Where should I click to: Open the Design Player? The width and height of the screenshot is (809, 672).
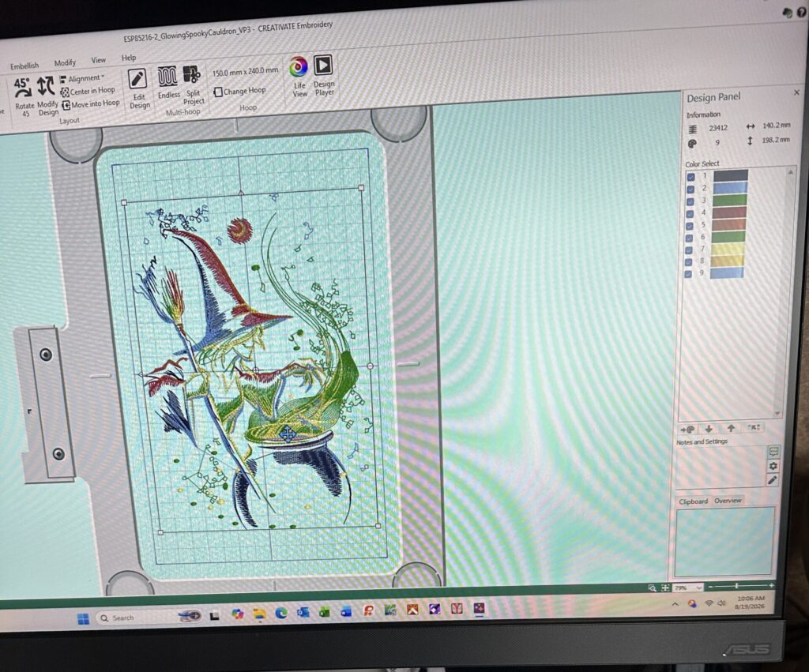(x=323, y=75)
